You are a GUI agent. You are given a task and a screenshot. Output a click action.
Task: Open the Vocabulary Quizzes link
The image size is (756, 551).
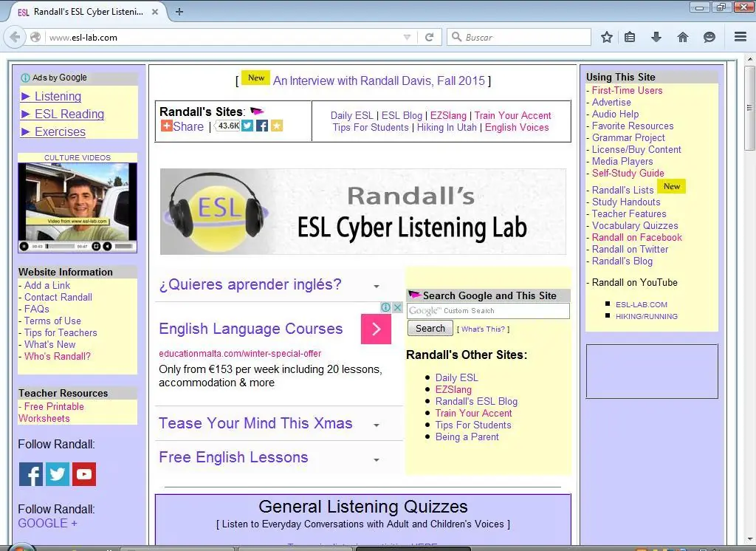[x=634, y=226]
